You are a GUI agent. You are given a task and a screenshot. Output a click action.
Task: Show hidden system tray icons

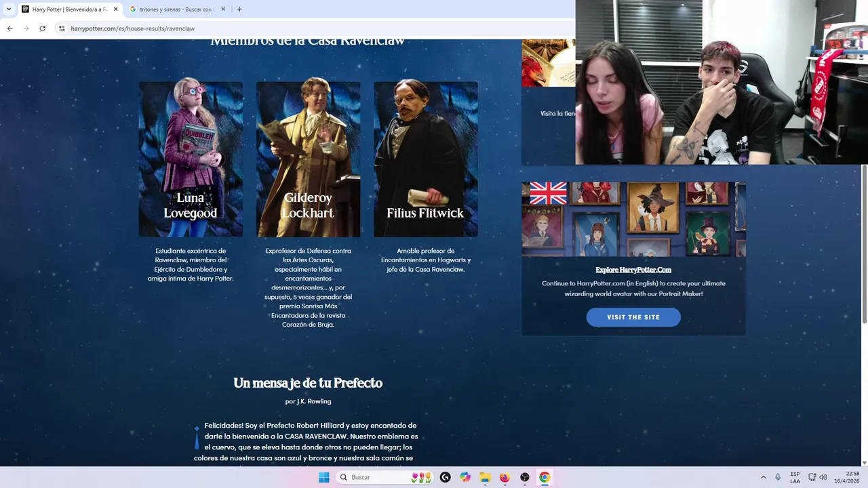(764, 477)
